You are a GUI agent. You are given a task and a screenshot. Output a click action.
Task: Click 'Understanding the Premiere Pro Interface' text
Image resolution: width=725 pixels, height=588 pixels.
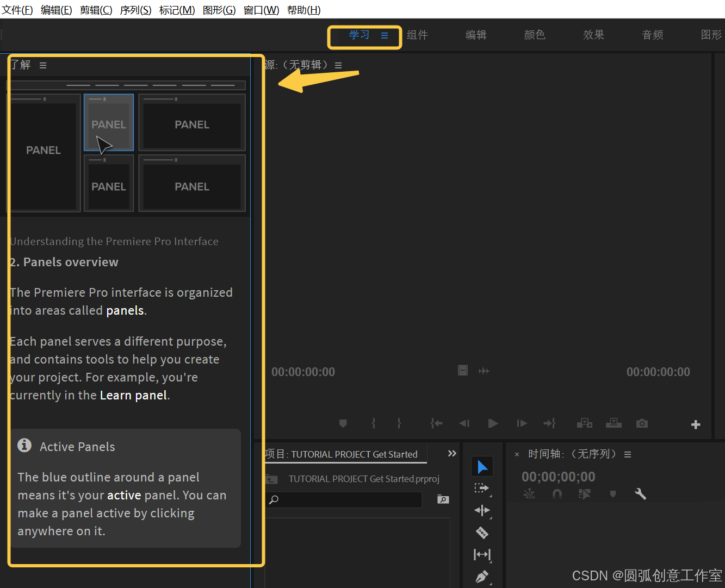114,241
